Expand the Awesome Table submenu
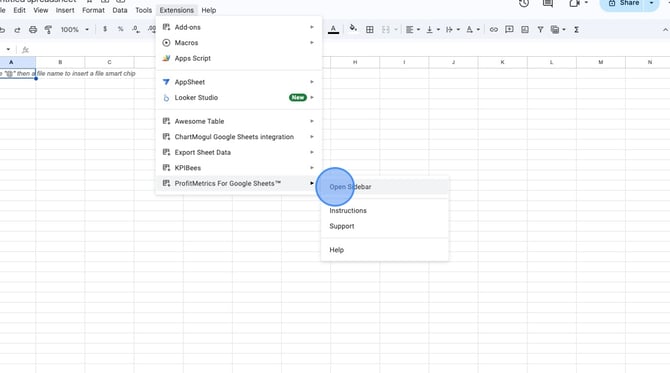Screen dimensions: 670x373 click(x=238, y=121)
